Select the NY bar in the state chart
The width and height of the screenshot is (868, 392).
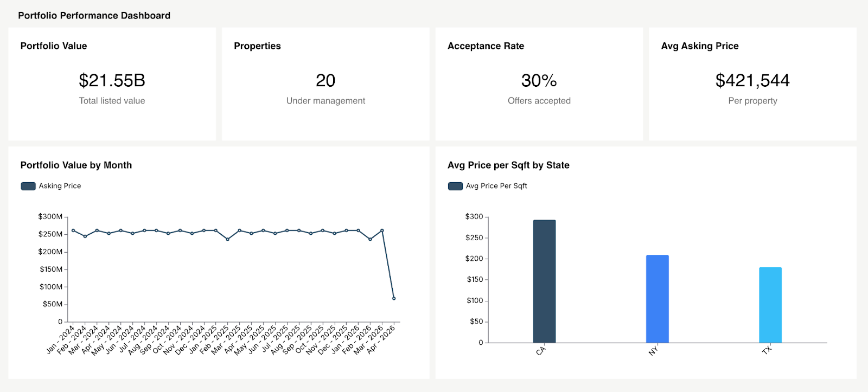(657, 298)
